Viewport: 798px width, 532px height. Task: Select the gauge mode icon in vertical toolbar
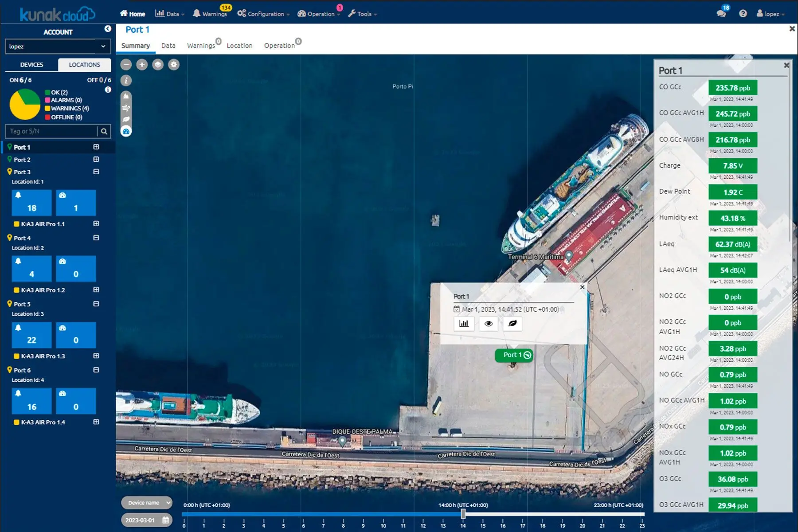(x=126, y=131)
